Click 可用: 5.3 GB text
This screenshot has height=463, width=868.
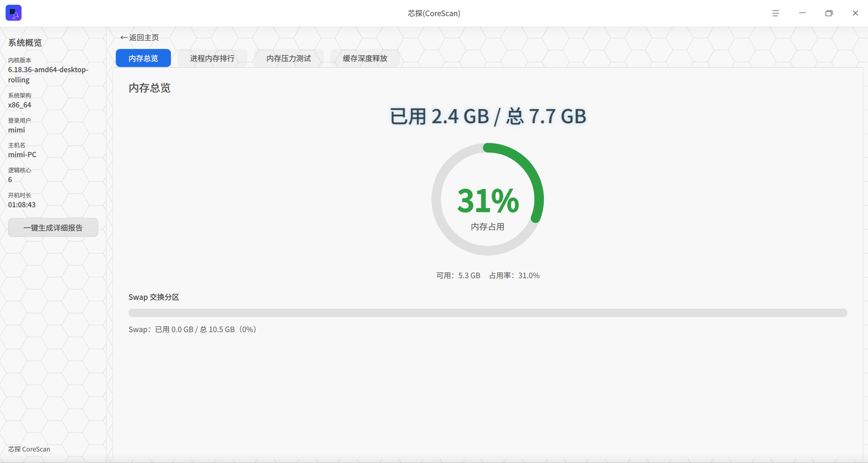point(458,276)
